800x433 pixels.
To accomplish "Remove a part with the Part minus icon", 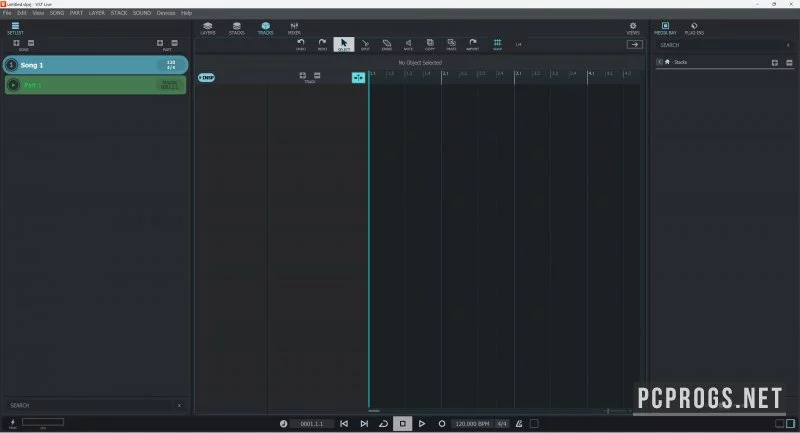I will tap(174, 43).
